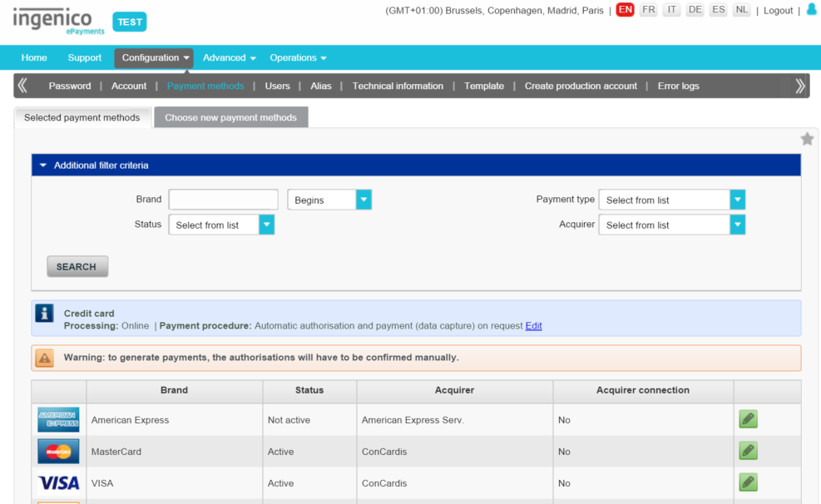Open the Technical information menu item
The height and width of the screenshot is (504, 821).
[398, 86]
